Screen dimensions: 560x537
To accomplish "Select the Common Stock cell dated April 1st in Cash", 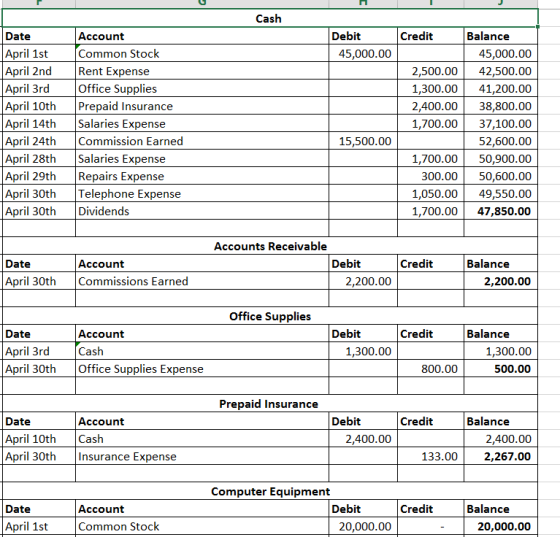I will [202, 54].
